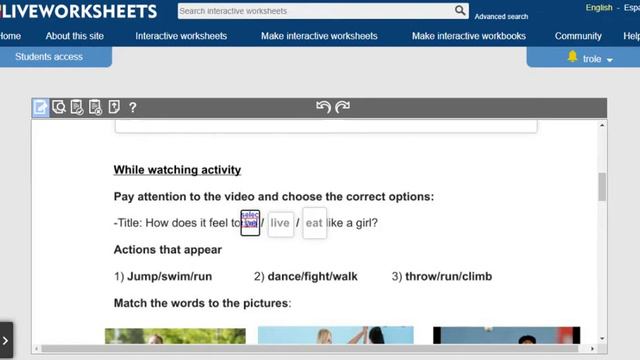The width and height of the screenshot is (640, 360).
Task: Click the green outdoor picture thumbnail
Action: 175,336
